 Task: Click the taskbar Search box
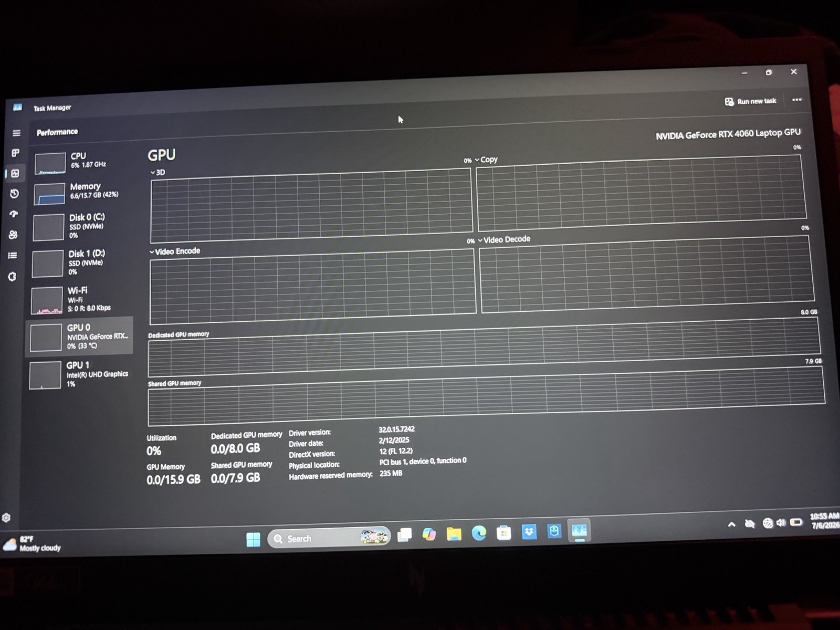point(329,538)
